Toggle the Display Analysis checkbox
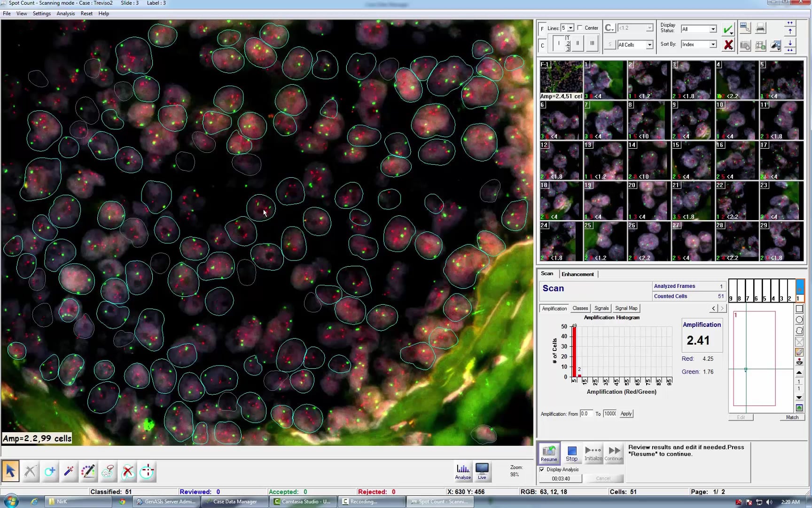 542,469
